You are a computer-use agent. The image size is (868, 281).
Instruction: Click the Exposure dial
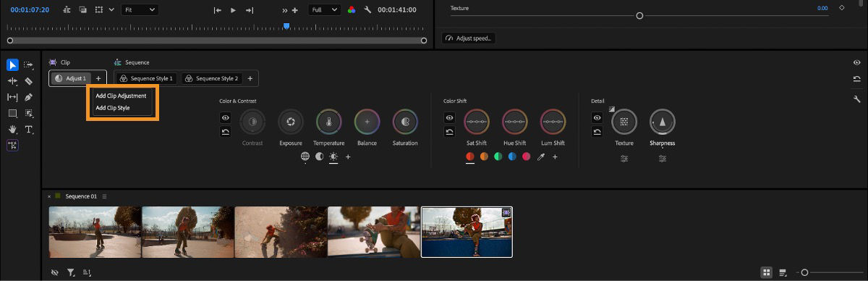tap(291, 122)
